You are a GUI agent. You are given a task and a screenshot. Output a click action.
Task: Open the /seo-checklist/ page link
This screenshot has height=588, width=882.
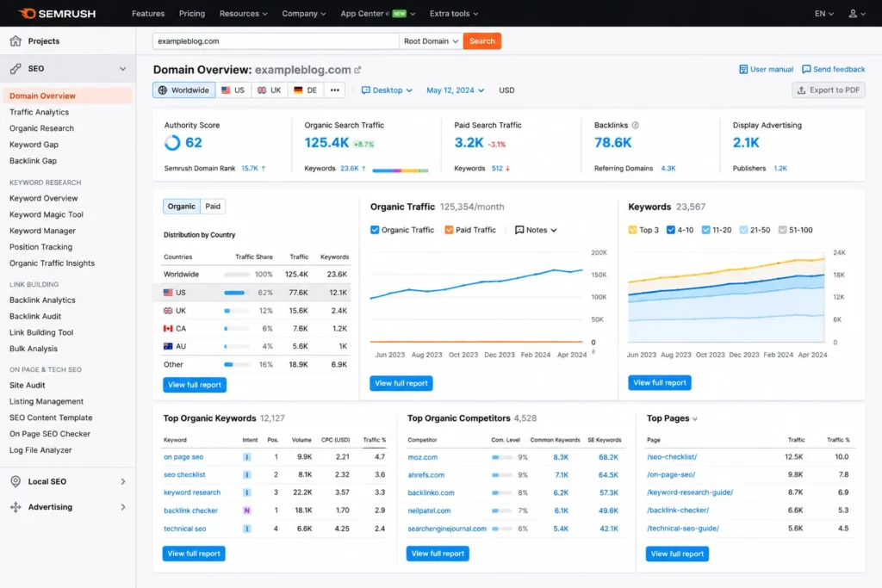click(672, 456)
